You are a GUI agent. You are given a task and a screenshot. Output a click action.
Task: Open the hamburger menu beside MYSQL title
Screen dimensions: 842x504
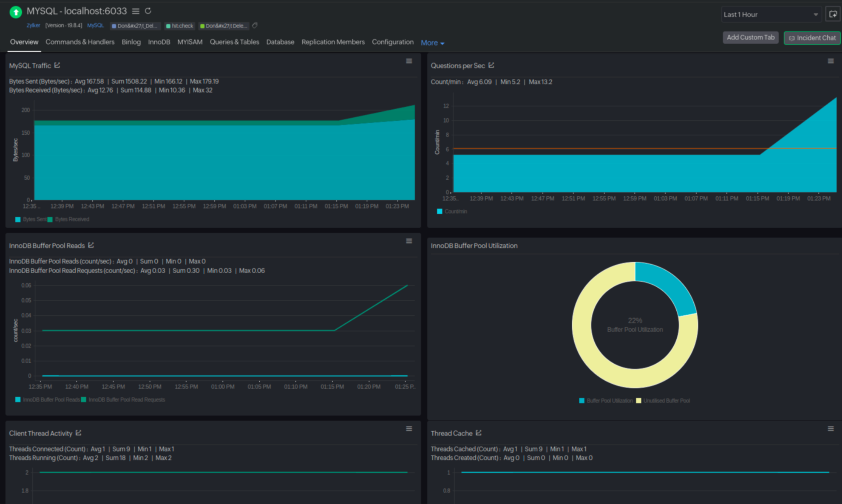[x=136, y=11]
